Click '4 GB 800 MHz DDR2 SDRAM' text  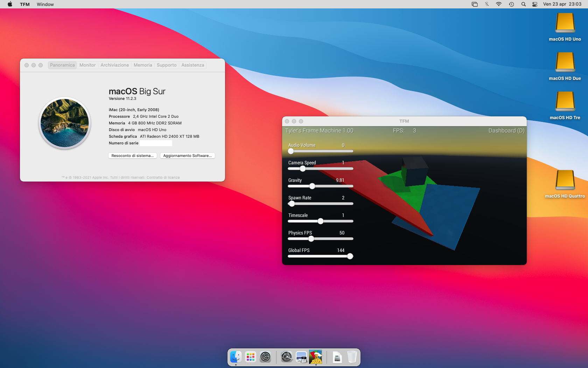[x=155, y=123]
